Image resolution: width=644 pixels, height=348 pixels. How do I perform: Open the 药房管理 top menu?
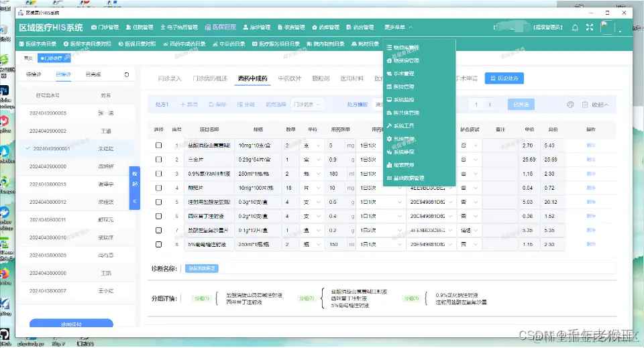360,27
